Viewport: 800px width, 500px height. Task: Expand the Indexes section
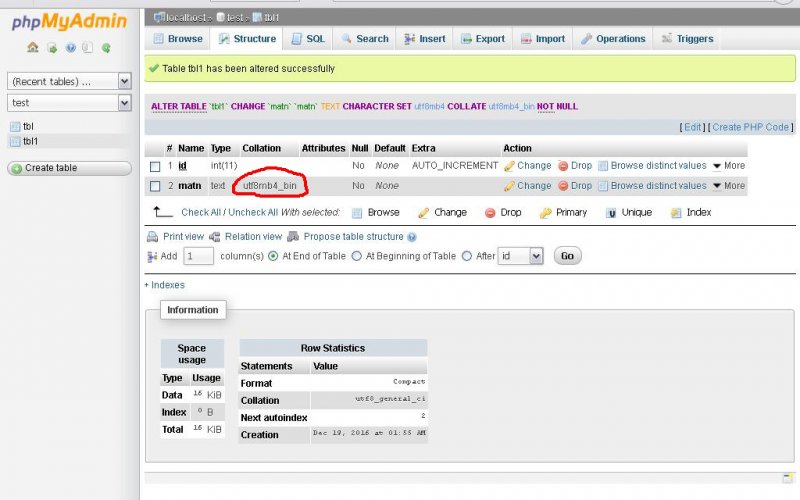(x=165, y=285)
